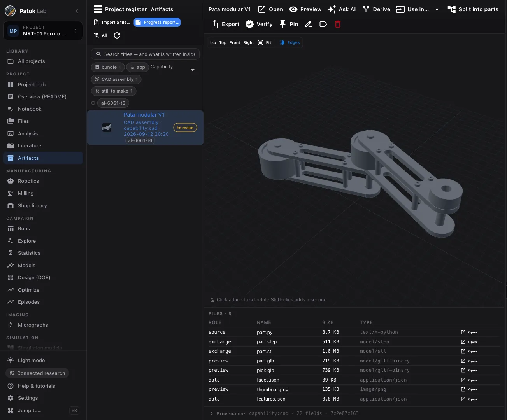Refresh the artifacts list
Viewport: 507px width, 420px height.
(117, 35)
